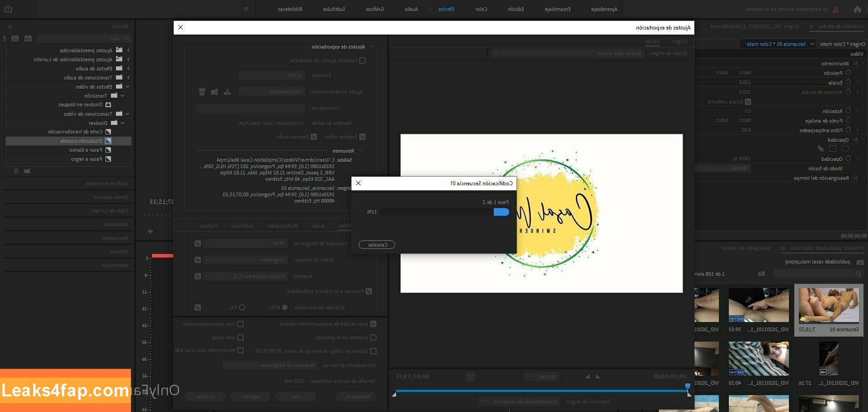Viewport: 868px width, 412px height.
Task: Open the Formato H.264 dropdown
Action: coord(271,75)
